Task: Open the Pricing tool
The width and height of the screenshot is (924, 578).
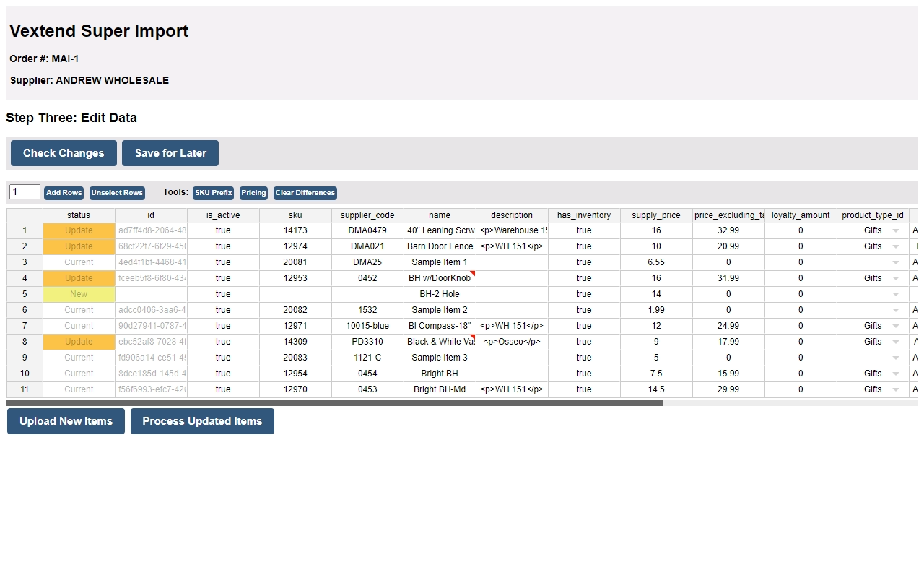Action: click(253, 192)
